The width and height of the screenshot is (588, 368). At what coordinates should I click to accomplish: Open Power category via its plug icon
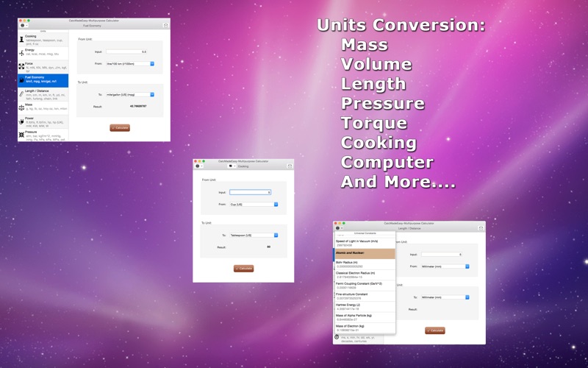click(21, 121)
